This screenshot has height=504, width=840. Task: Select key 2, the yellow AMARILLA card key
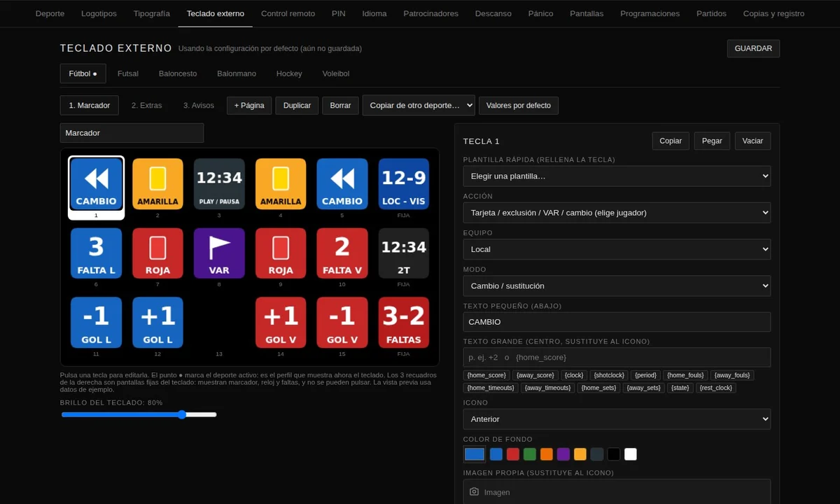click(x=157, y=184)
